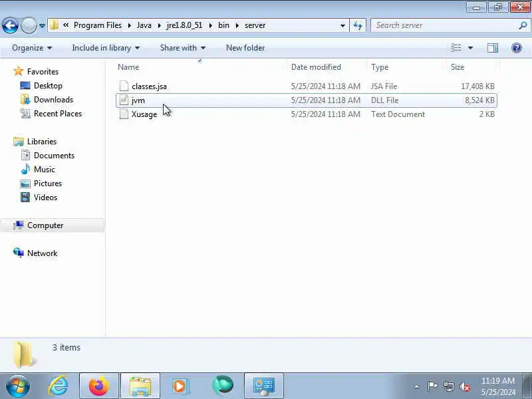This screenshot has width=532, height=399.
Task: Open the Documents library
Action: (x=54, y=156)
